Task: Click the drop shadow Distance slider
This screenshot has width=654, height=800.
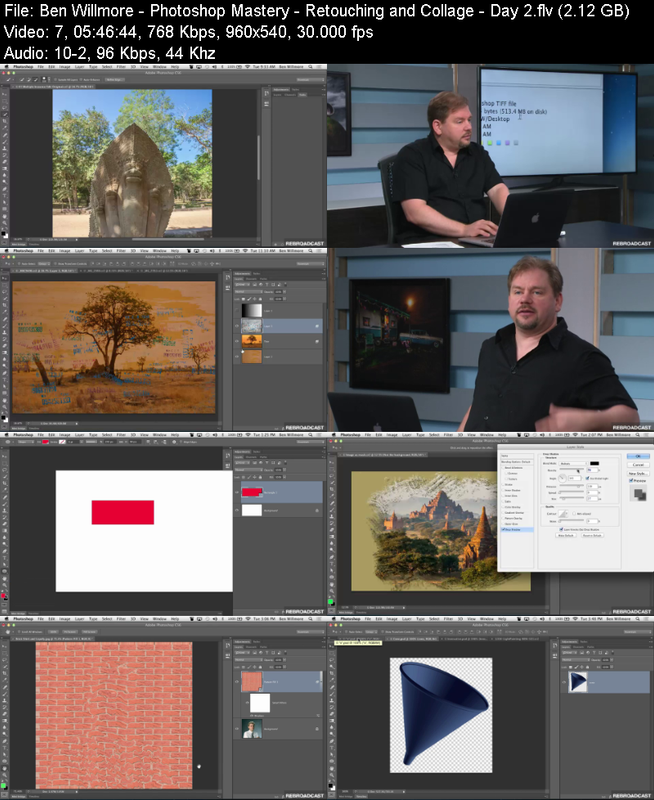Action: [x=572, y=486]
